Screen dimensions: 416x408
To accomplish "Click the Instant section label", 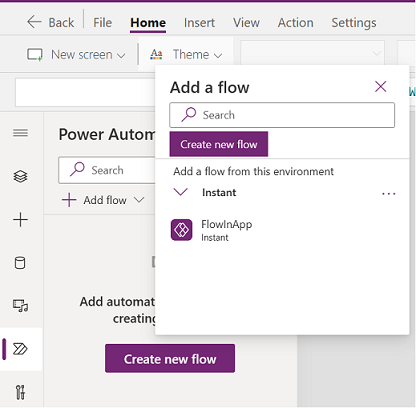I will [x=219, y=192].
